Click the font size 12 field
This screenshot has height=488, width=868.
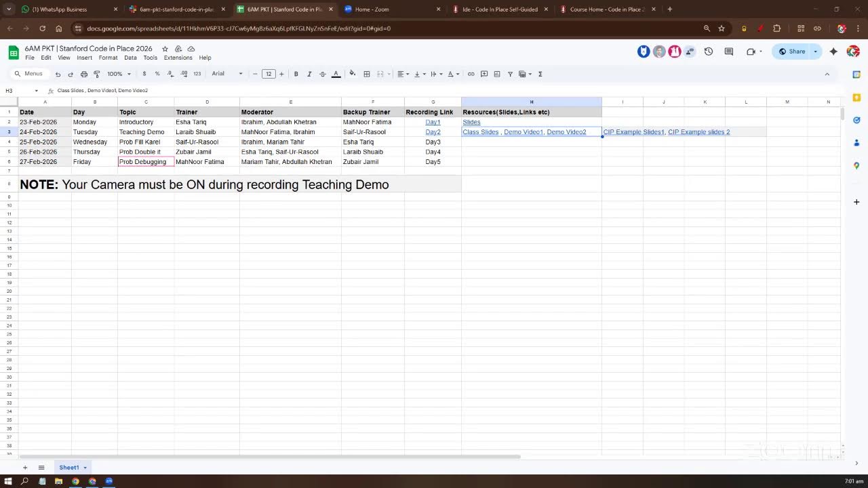tap(269, 74)
